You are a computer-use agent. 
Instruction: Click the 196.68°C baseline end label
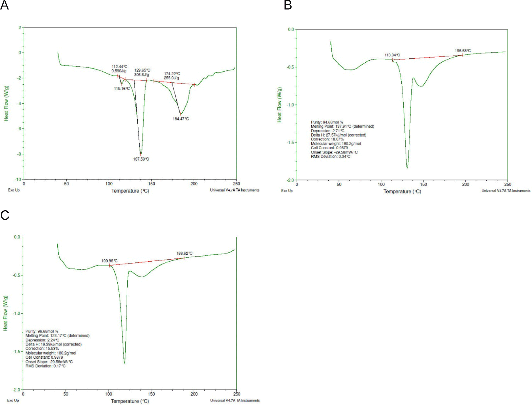pyautogui.click(x=463, y=51)
